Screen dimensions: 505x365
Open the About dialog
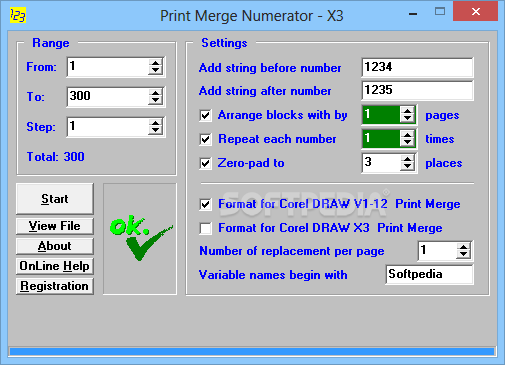point(55,246)
